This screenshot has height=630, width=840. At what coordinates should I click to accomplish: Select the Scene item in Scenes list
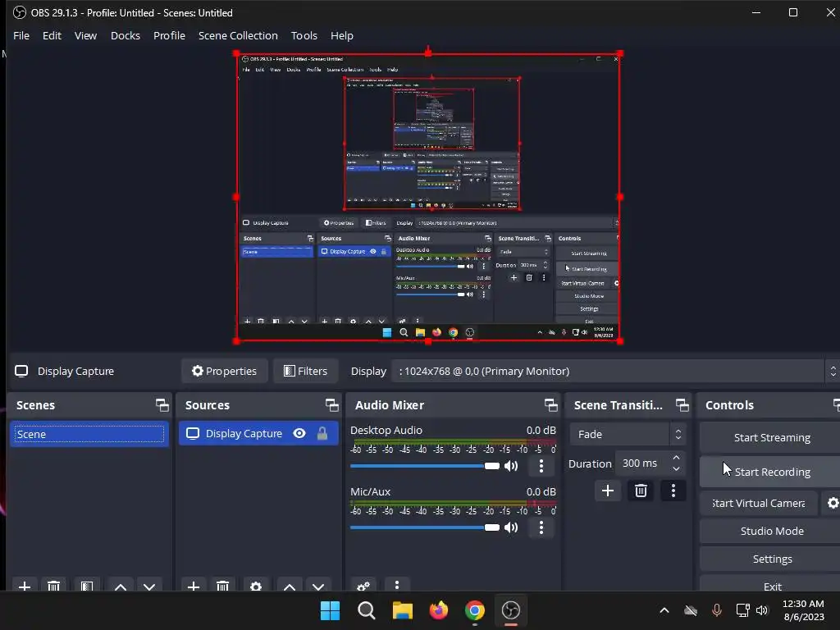pos(89,434)
